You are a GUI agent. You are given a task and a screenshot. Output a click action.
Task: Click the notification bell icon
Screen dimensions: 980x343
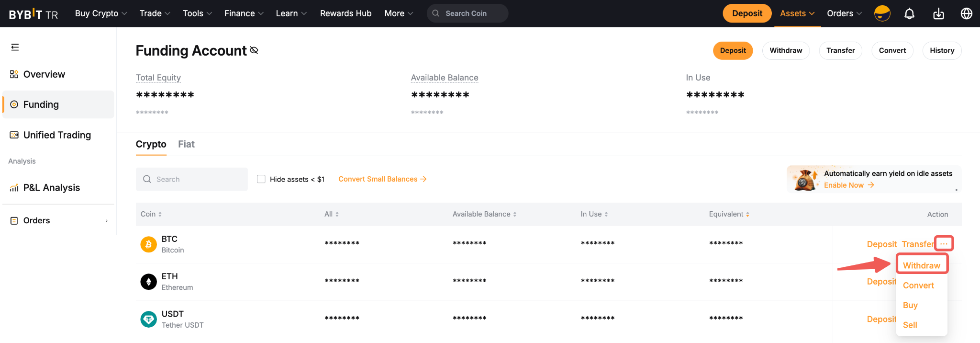[909, 13]
